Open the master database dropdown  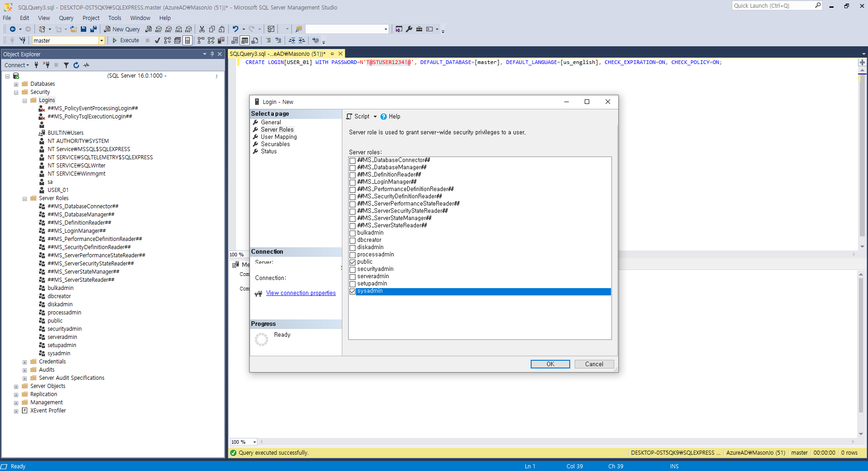(x=102, y=40)
